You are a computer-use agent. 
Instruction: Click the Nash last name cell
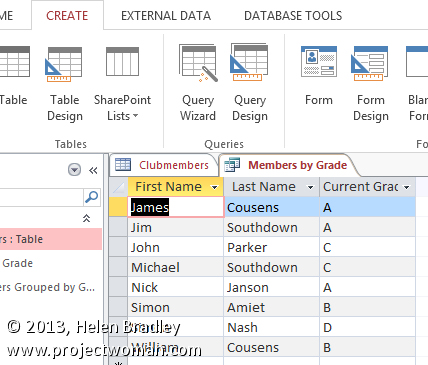point(272,327)
